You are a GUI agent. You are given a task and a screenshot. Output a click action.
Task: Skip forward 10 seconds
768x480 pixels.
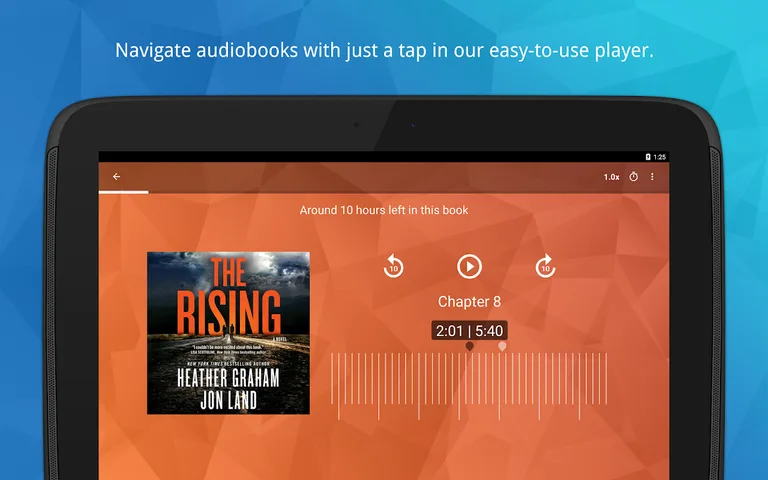point(545,266)
